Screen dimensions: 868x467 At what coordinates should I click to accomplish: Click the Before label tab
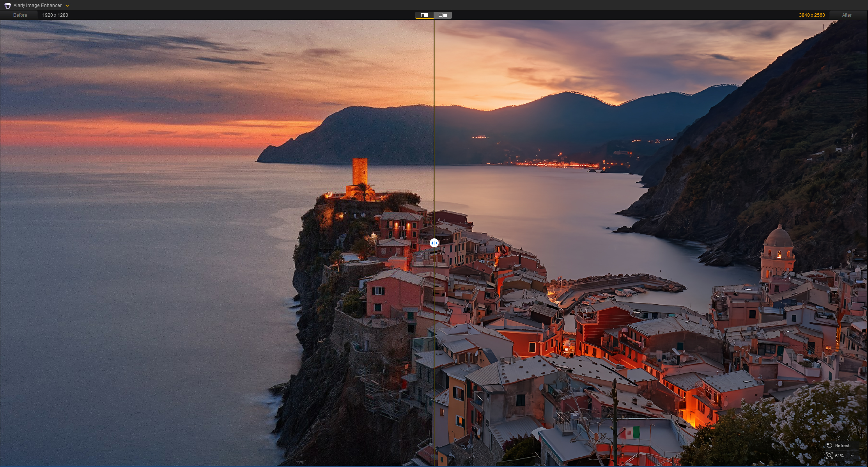(20, 15)
